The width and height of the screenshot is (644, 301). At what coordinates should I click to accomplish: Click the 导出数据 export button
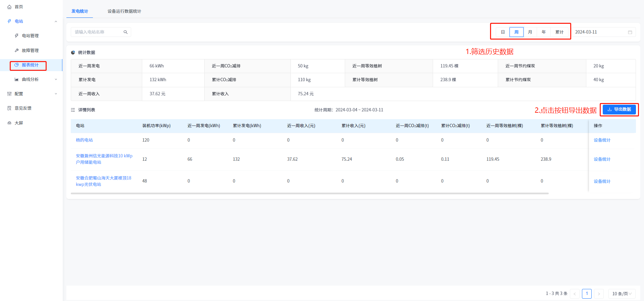click(619, 109)
